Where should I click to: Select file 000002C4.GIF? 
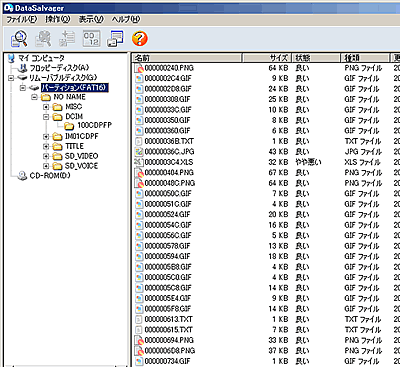tap(168, 78)
